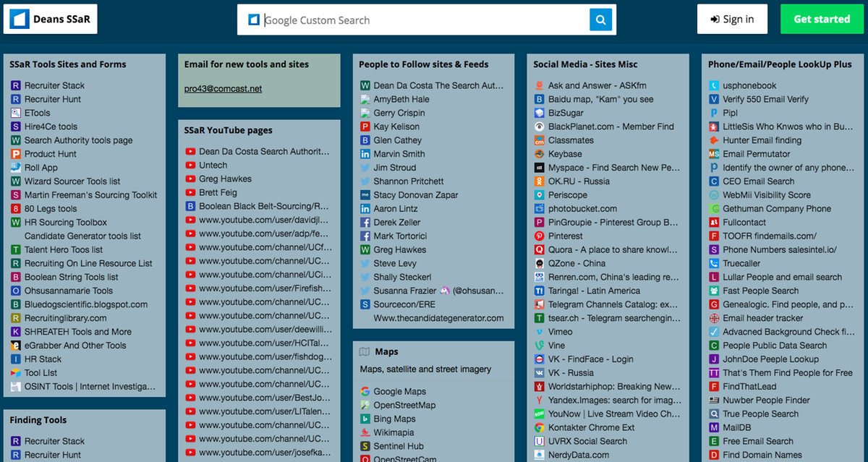Open Boolean String Tools list link
This screenshot has height=462, width=868.
coord(72,278)
